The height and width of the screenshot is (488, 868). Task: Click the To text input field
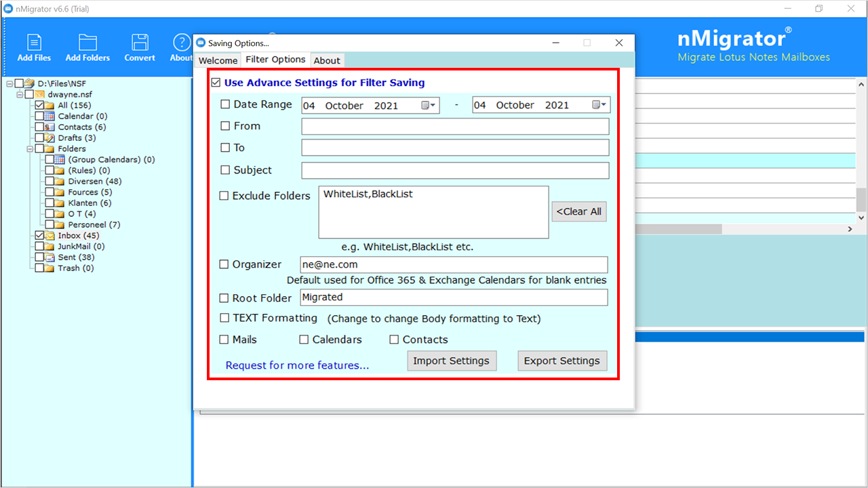pyautogui.click(x=455, y=148)
